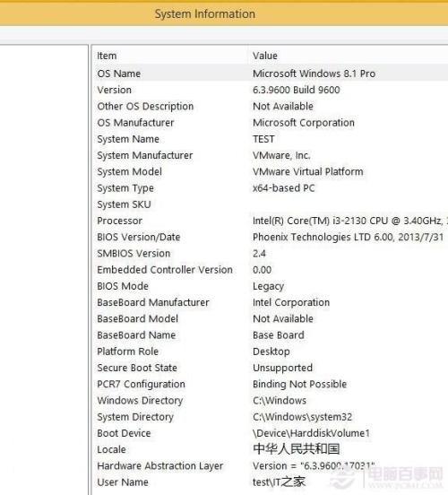Select the BIOS Mode row
The width and height of the screenshot is (448, 495).
point(271,286)
